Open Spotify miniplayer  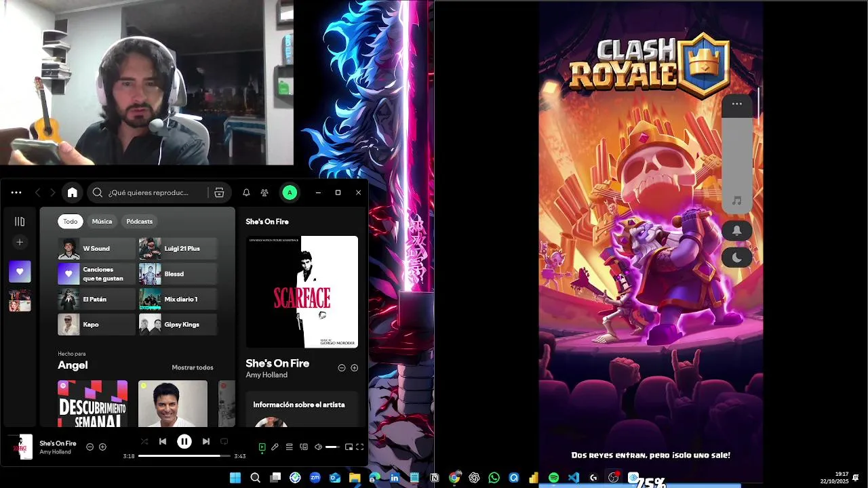pyautogui.click(x=349, y=447)
